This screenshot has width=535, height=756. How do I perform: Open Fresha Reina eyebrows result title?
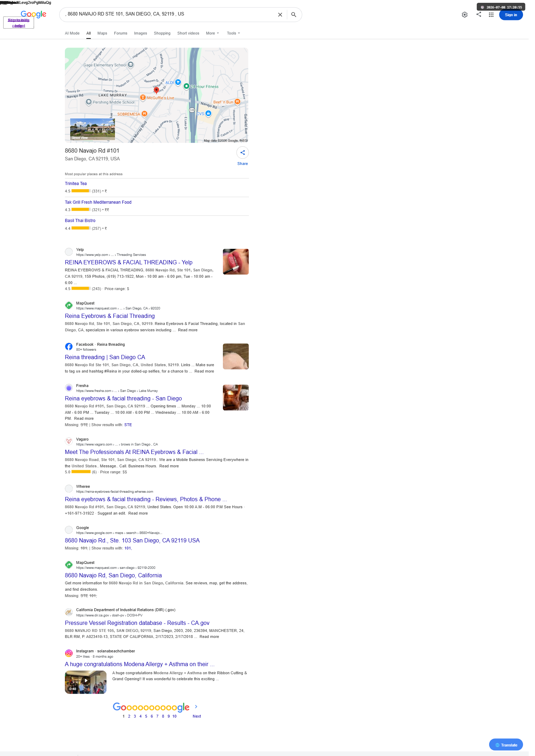[123, 398]
